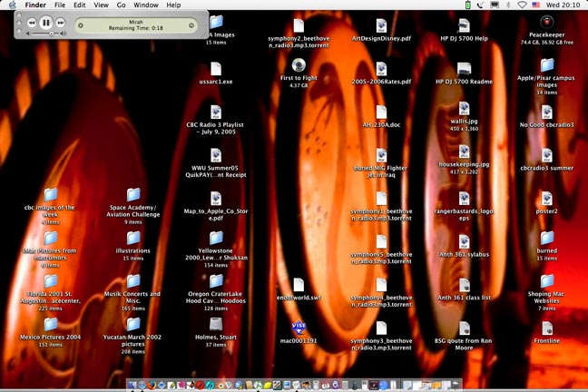Select the buried MiG Fighter jet in Iraq icon
The width and height of the screenshot is (588, 392).
pyautogui.click(x=381, y=155)
